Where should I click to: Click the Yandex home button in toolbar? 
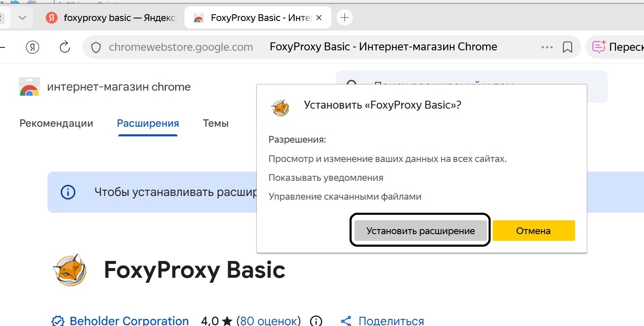32,47
